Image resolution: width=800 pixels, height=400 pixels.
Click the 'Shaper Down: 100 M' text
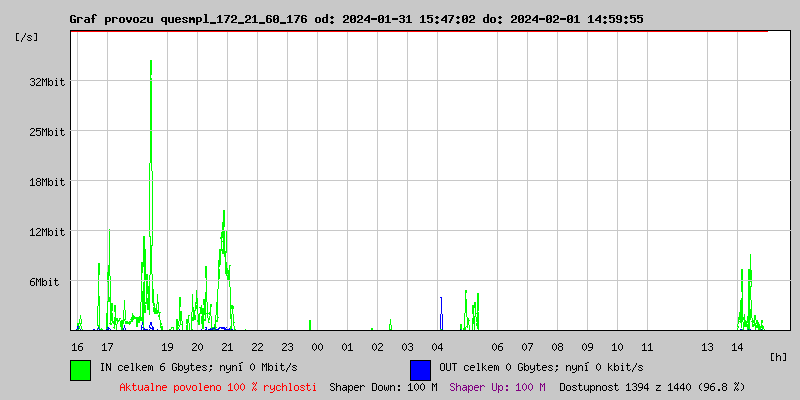coord(383,386)
